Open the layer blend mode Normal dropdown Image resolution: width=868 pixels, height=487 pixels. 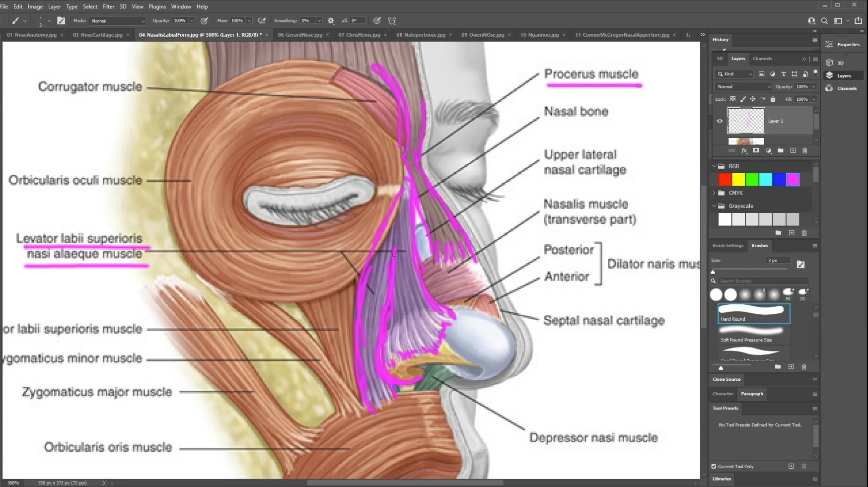pos(744,86)
